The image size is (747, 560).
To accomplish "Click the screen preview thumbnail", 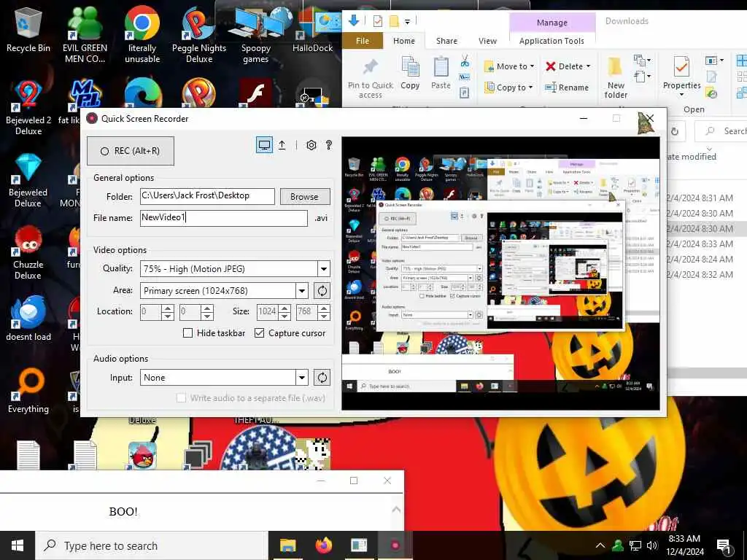I will 500,274.
